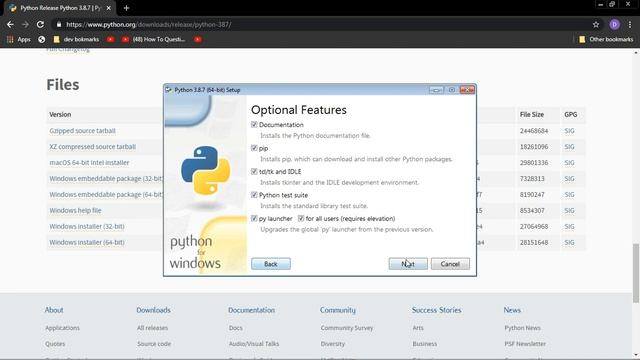Toggle 'for all users' checkbox
Screen dimensions: 640x360
coord(301,218)
